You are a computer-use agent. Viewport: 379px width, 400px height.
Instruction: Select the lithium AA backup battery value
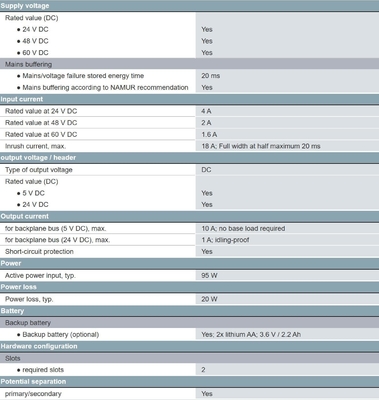251,334
